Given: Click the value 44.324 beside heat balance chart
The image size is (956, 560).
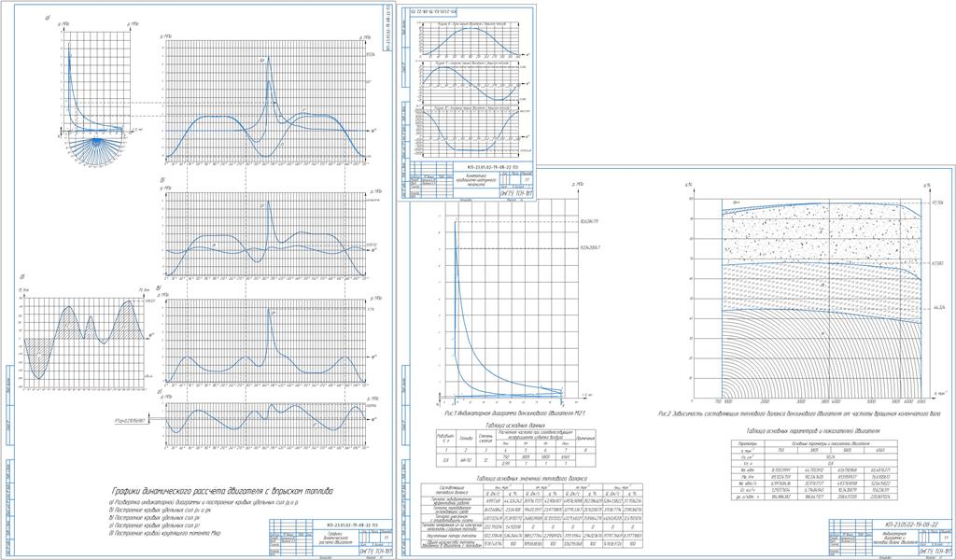Looking at the screenshot, I should tap(937, 309).
